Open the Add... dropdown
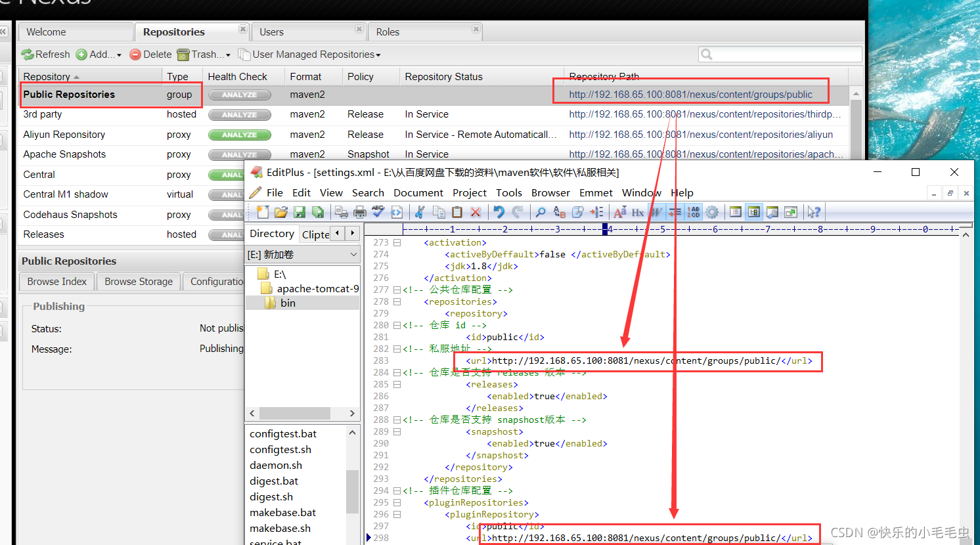 click(99, 54)
